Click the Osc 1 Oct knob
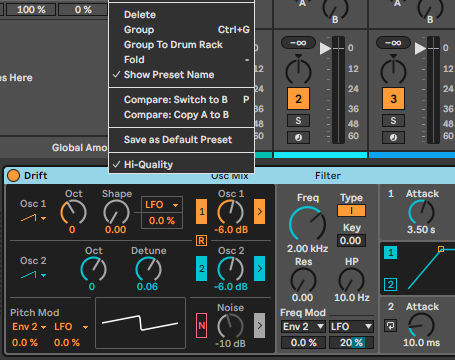Screen dimensions: 455x360 pyautogui.click(x=73, y=212)
